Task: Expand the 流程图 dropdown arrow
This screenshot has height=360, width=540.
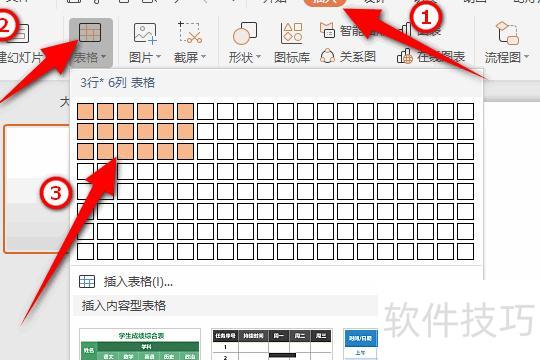Action: click(527, 56)
